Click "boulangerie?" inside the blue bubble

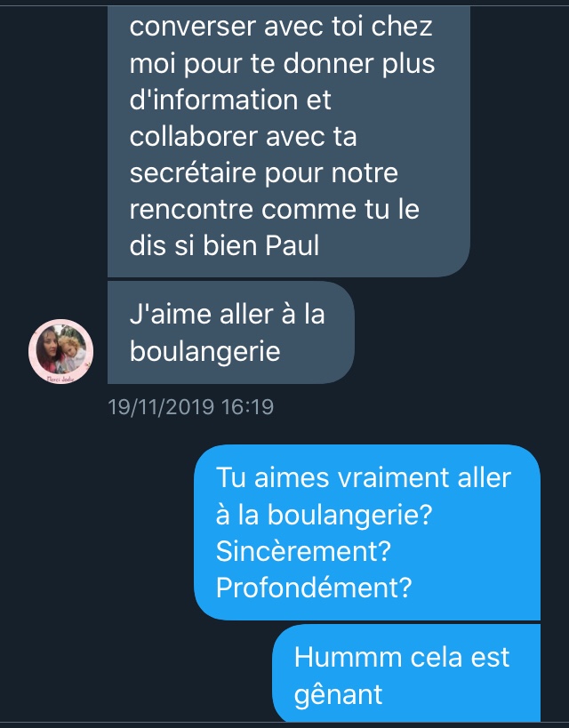point(350,515)
